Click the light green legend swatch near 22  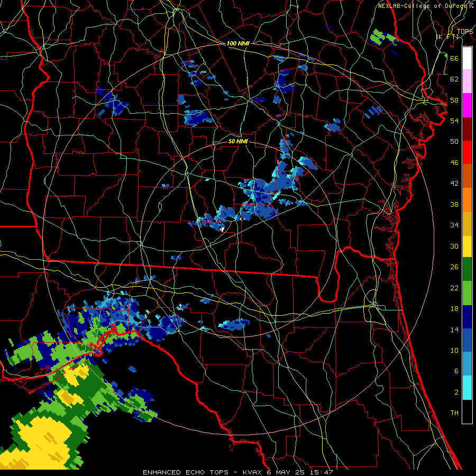coord(467,293)
